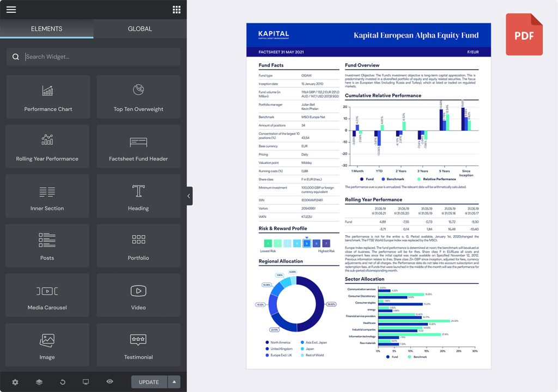Click the Rolling Year Performance section heading
Image resolution: width=558 pixels, height=392 pixels.
(373, 200)
